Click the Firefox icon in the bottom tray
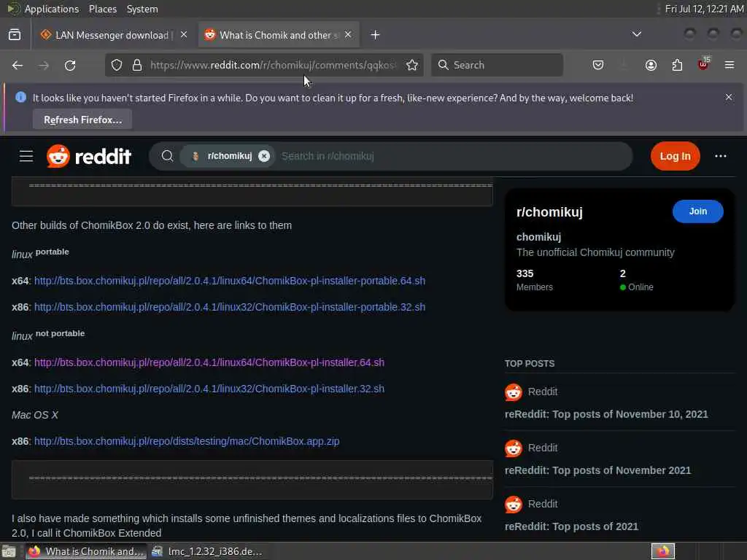The image size is (747, 560). click(x=662, y=551)
